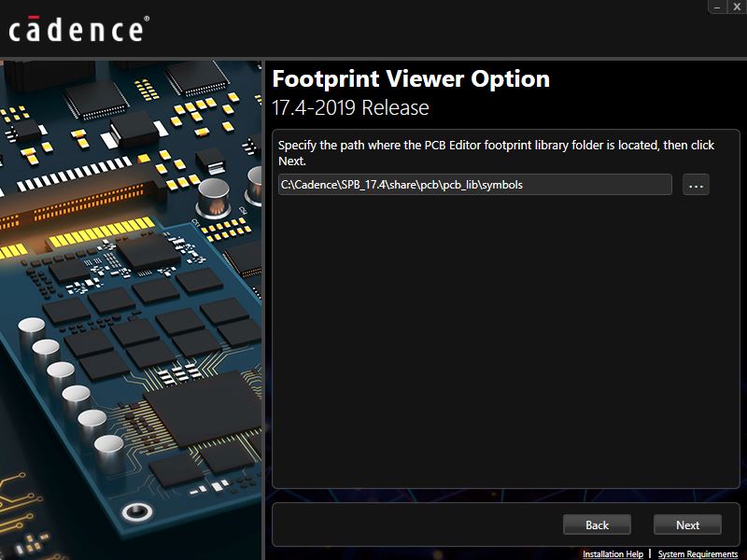The height and width of the screenshot is (560, 747).
Task: Click the Next button
Action: (687, 525)
